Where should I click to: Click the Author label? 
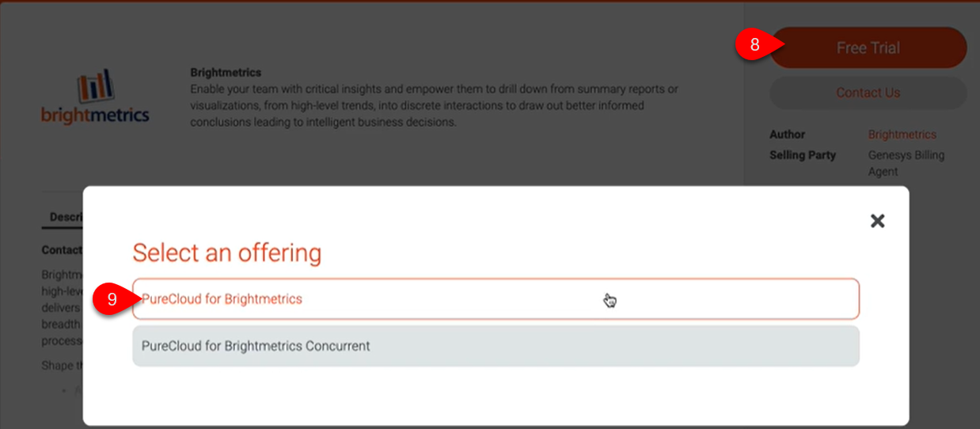point(788,135)
